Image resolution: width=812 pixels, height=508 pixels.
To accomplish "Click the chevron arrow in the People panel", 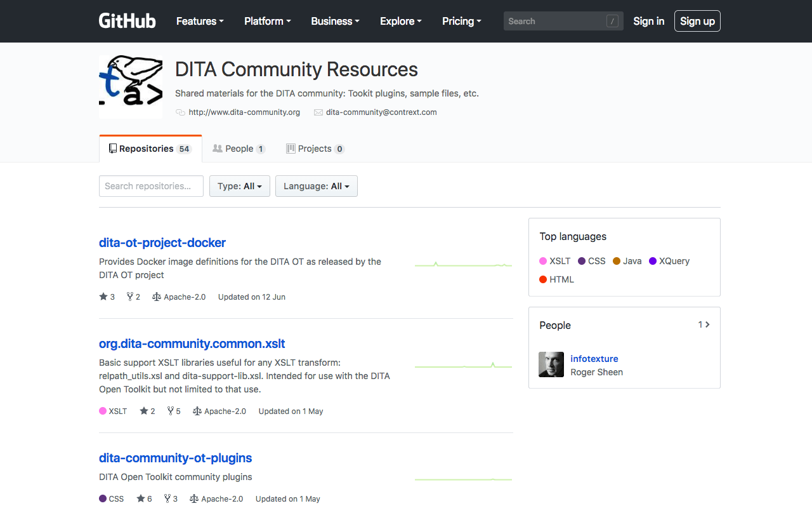I will (707, 324).
